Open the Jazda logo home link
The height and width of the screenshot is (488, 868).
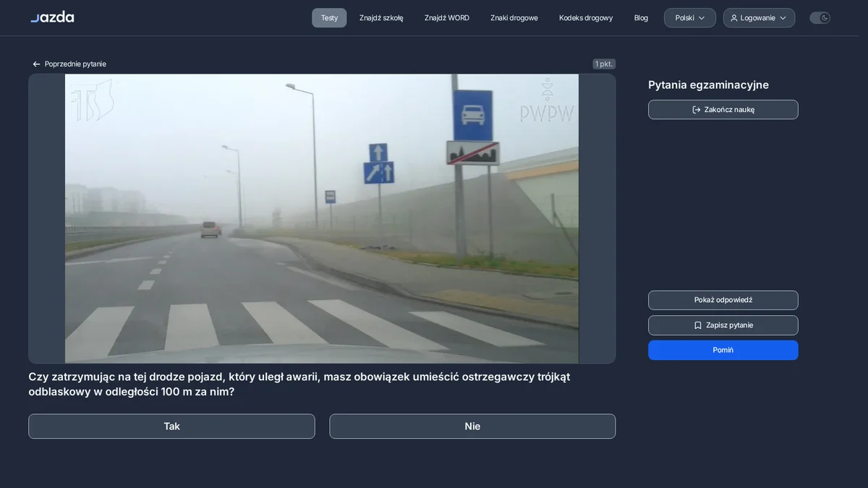[x=52, y=17]
